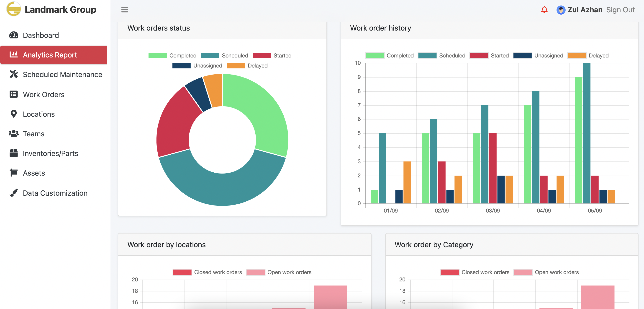Click the teal Scheduled doughnut segment
This screenshot has width=644, height=309.
222,190
